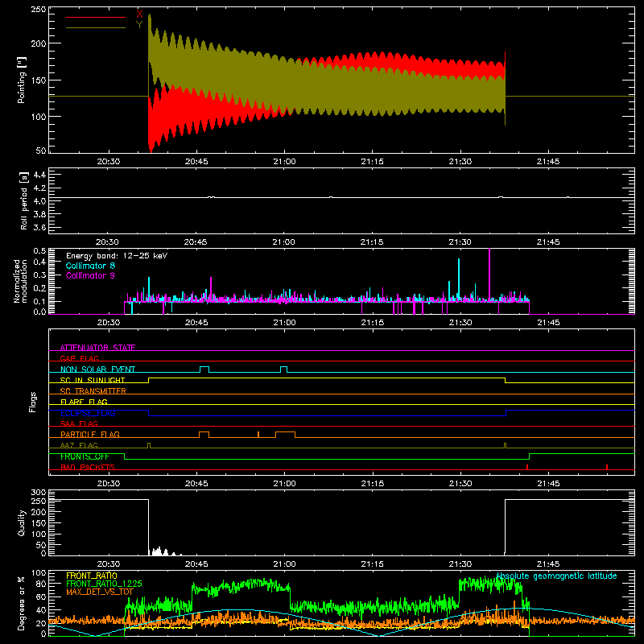The width and height of the screenshot is (644, 644).
Task: Click the '21:45' label under Pointing plot
Action: tap(548, 162)
